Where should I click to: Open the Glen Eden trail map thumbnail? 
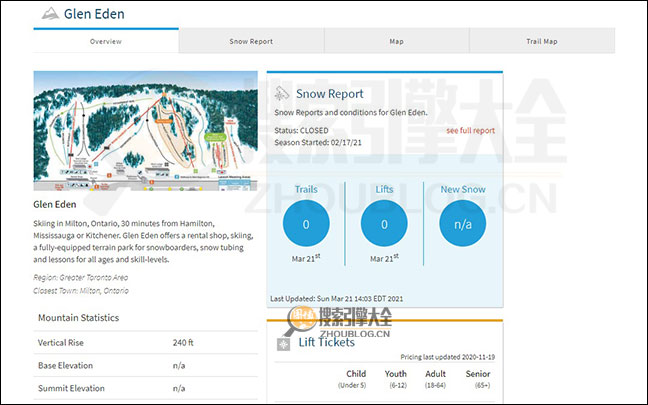tap(145, 131)
